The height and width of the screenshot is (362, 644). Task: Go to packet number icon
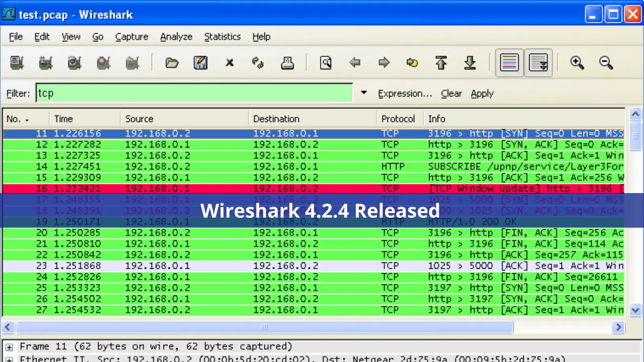412,63
